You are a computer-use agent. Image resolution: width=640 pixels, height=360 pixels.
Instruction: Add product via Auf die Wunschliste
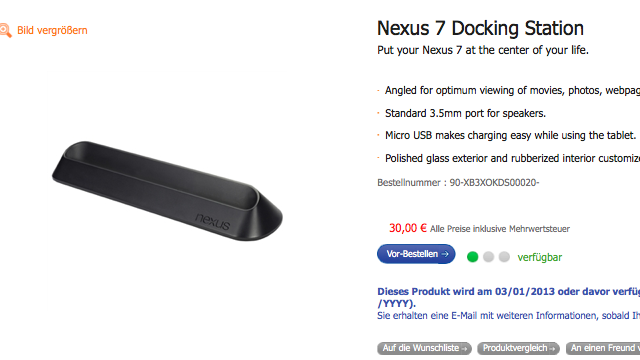(424, 348)
